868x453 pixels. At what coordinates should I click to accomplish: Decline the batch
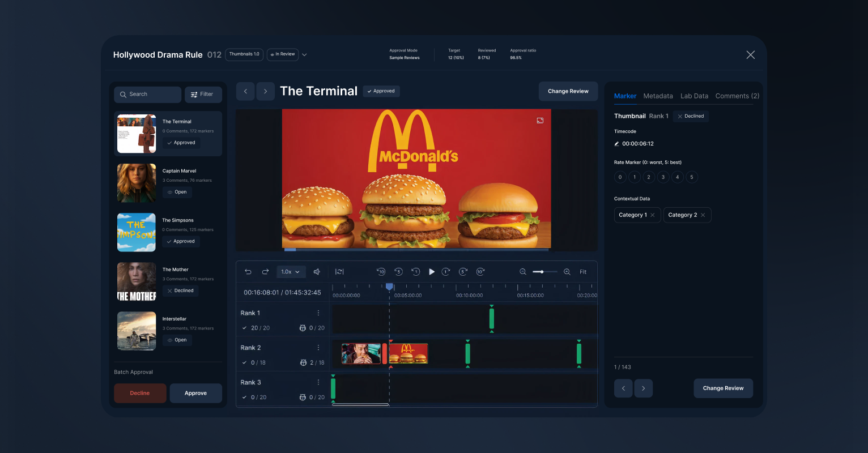pos(140,394)
